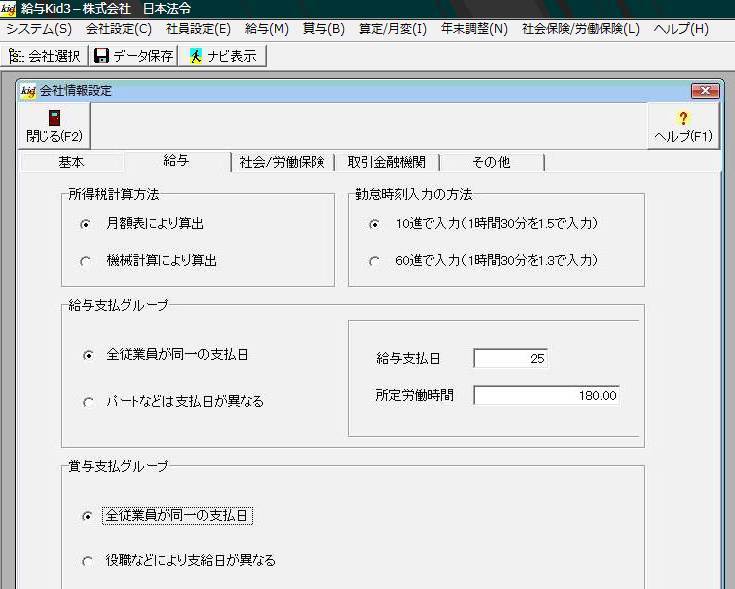Open the 社員設定(E) menu
Viewport: 735px width, 589px height.
(198, 29)
